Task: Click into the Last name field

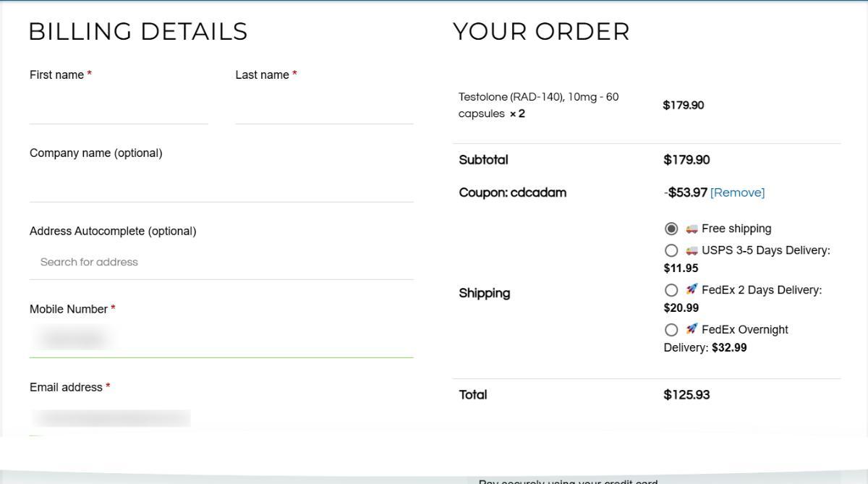Action: tap(324, 109)
